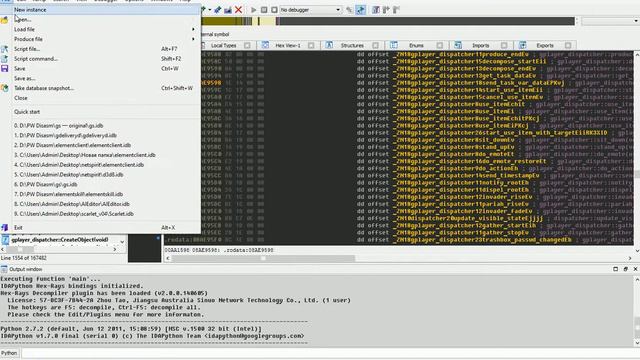Click the terminate process square icon

274,10
